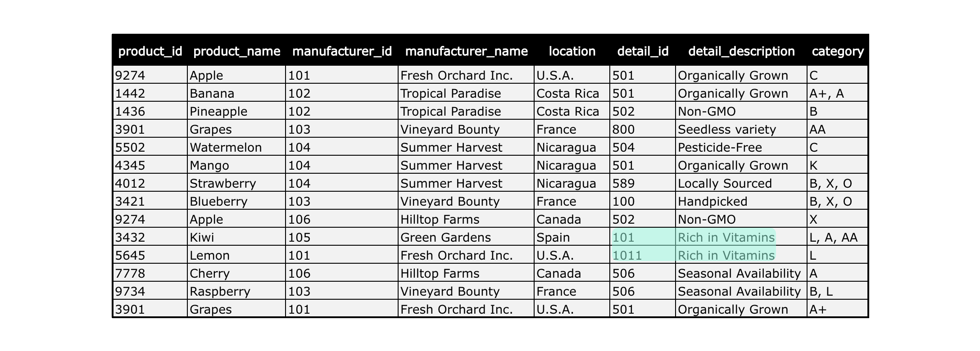Select the Handpicked description cell
This screenshot has width=980, height=351.
tap(741, 201)
